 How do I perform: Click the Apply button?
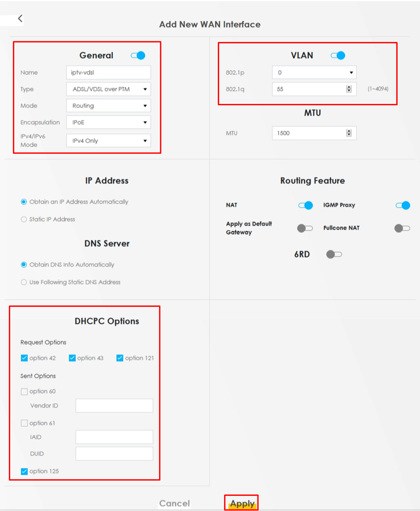click(242, 504)
